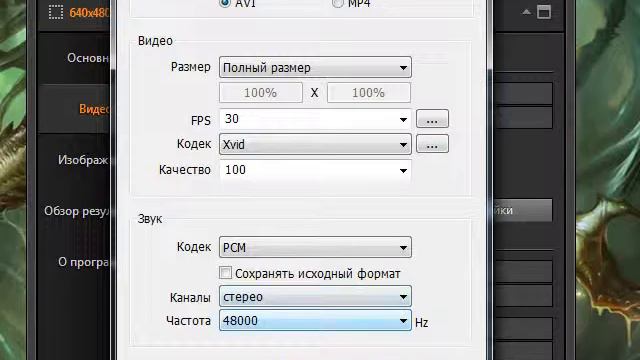Click the settings button ending in йки
Viewport: 640px width, 360px height.
point(523,211)
